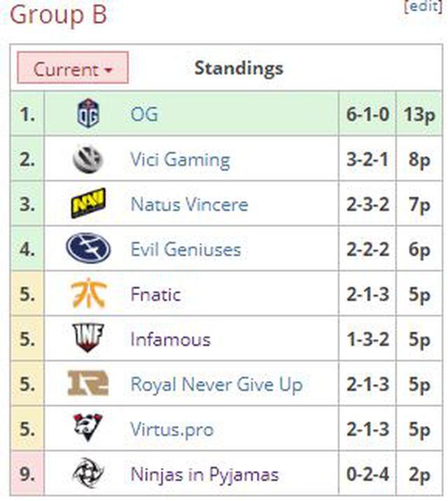The height and width of the screenshot is (501, 448).
Task: Follow the Natus Vincere link
Action: (189, 204)
